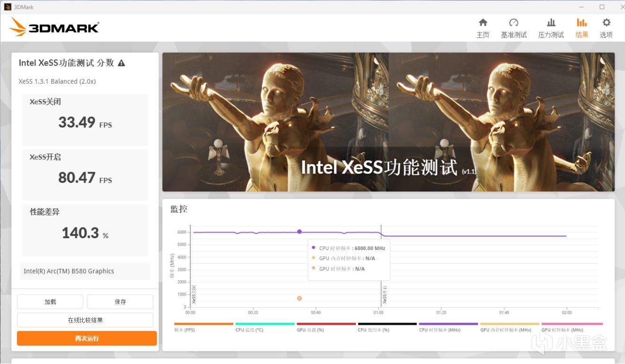
Task: Toggle the 帧率 (FPS) legend series
Action: [x=203, y=327]
